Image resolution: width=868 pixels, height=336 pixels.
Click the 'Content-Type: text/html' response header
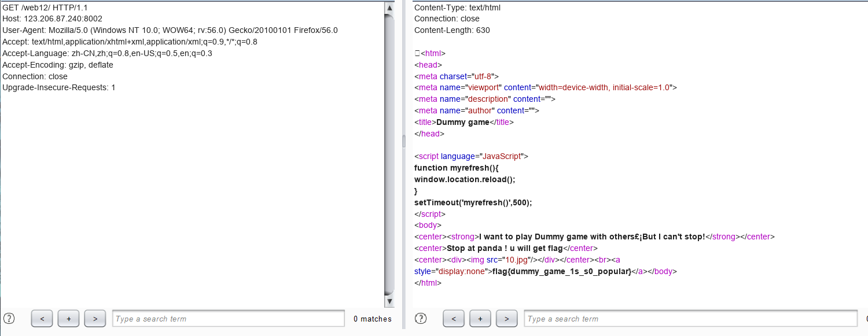coord(457,8)
